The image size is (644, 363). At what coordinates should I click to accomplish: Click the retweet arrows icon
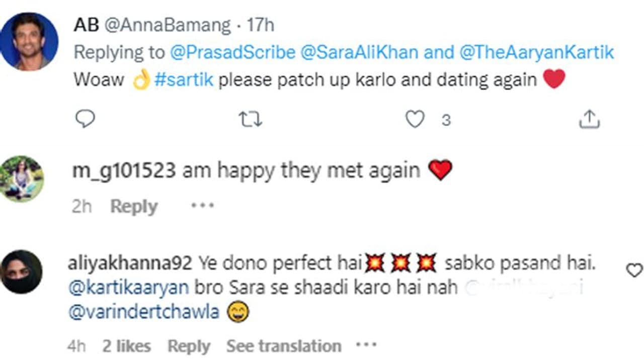[250, 119]
